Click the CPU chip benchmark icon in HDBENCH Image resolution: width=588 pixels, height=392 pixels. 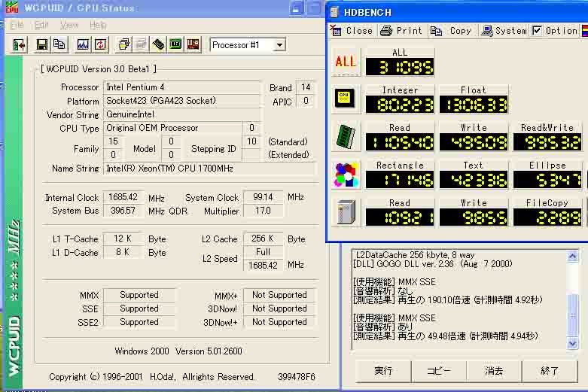pos(346,99)
